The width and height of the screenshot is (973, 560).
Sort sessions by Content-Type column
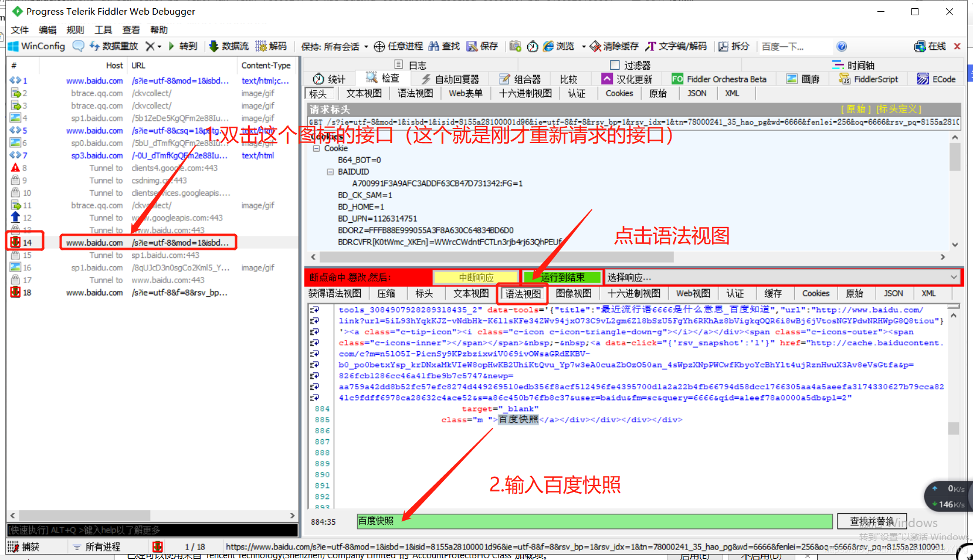coord(266,65)
